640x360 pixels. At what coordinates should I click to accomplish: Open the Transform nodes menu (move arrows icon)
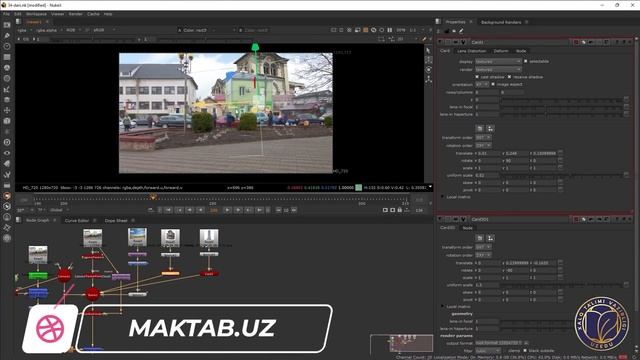[x=7, y=110]
